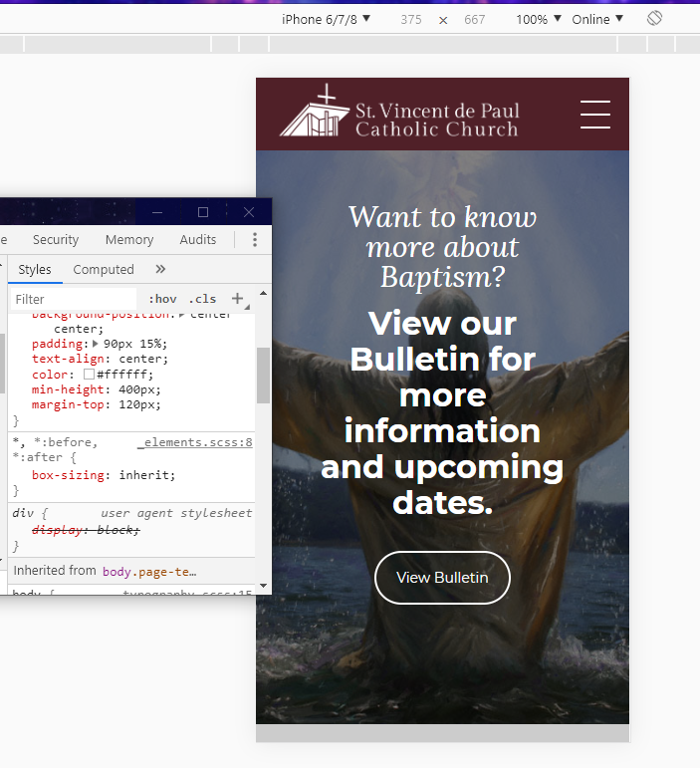Toggle the :hov element state panel
The width and height of the screenshot is (700, 768).
[x=162, y=299]
